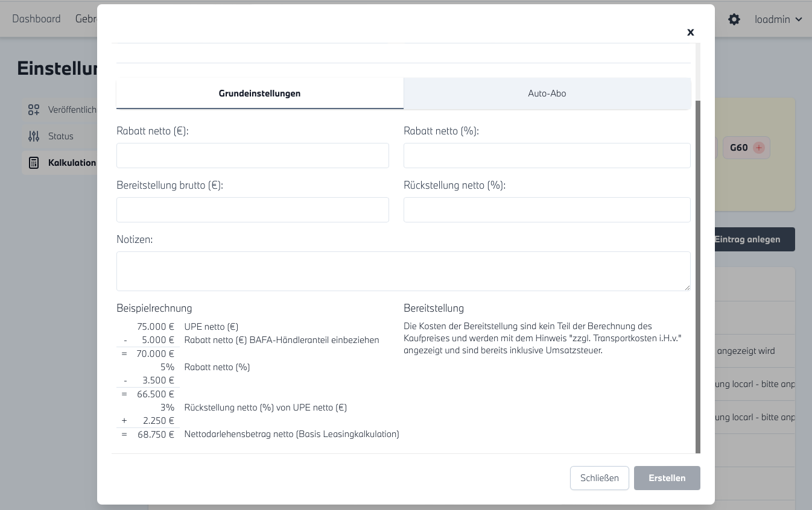Click the Status sliders icon
The height and width of the screenshot is (510, 812).
click(x=34, y=136)
